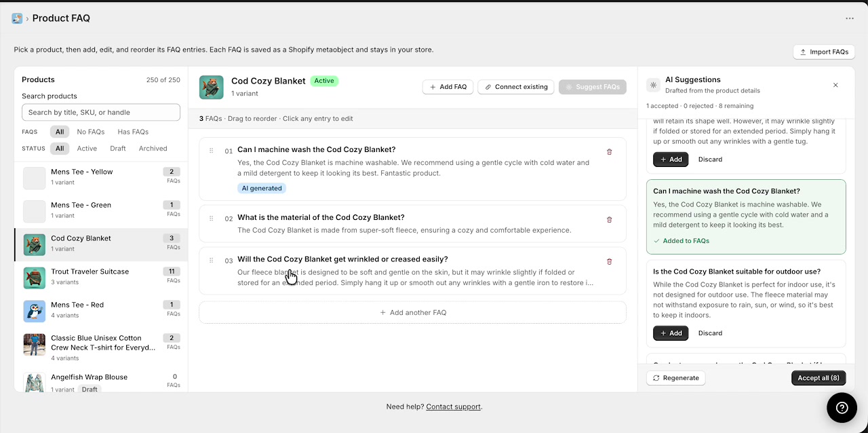Open the round help button
This screenshot has width=868, height=433.
(x=842, y=407)
